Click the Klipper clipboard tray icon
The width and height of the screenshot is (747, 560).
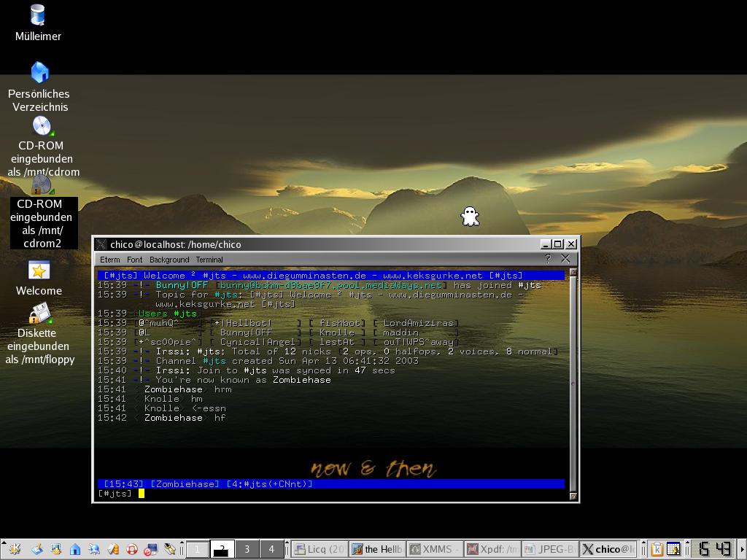pos(657,549)
